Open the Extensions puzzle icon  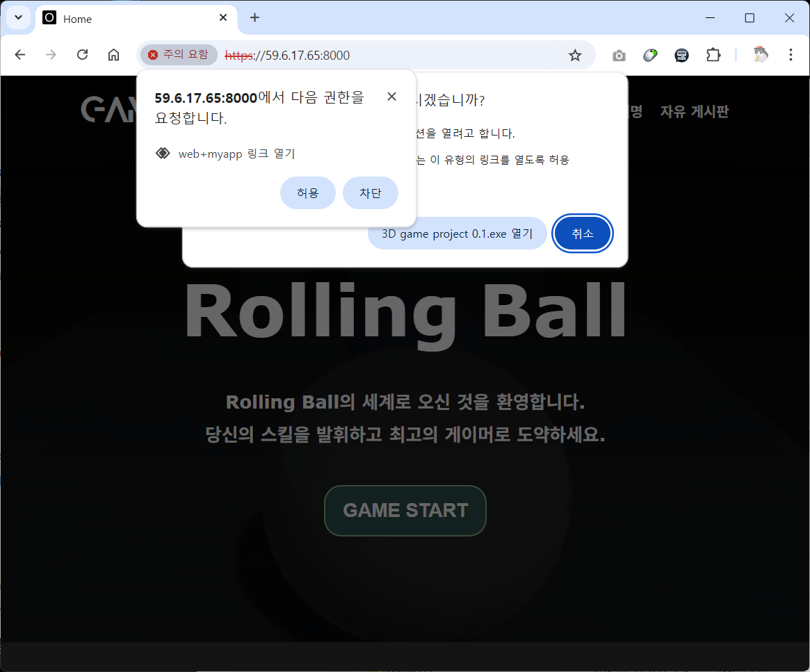(713, 56)
